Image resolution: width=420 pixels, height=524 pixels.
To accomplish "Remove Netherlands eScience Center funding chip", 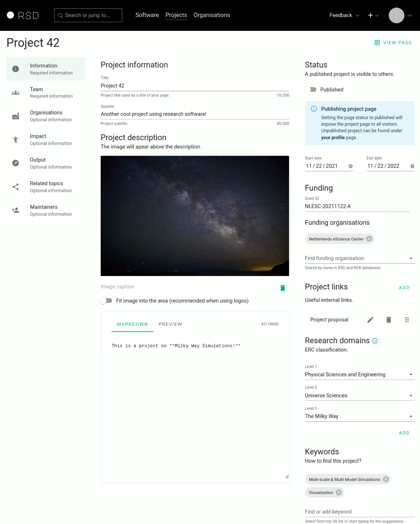I will (369, 239).
